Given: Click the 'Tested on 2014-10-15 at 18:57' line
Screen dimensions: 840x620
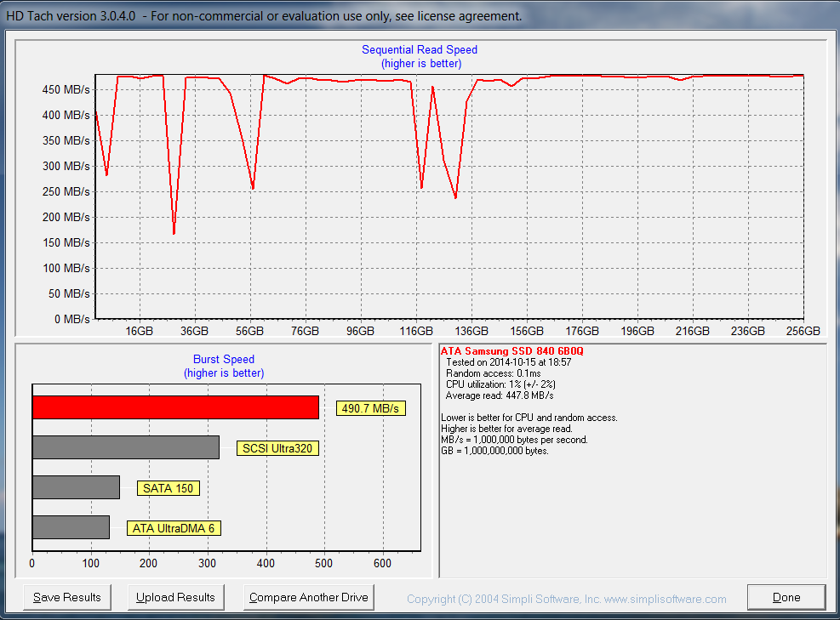Looking at the screenshot, I should 508,362.
